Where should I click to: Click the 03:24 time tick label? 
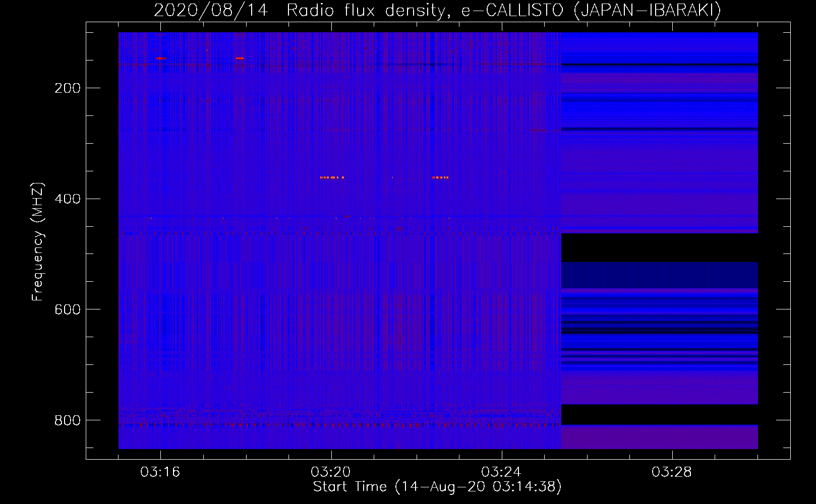click(501, 472)
